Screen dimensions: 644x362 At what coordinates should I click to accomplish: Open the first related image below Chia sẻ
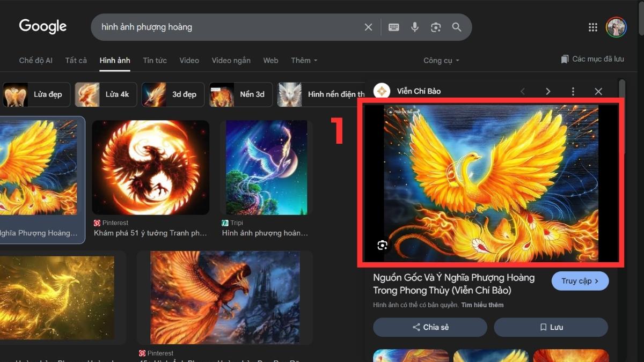click(x=411, y=356)
